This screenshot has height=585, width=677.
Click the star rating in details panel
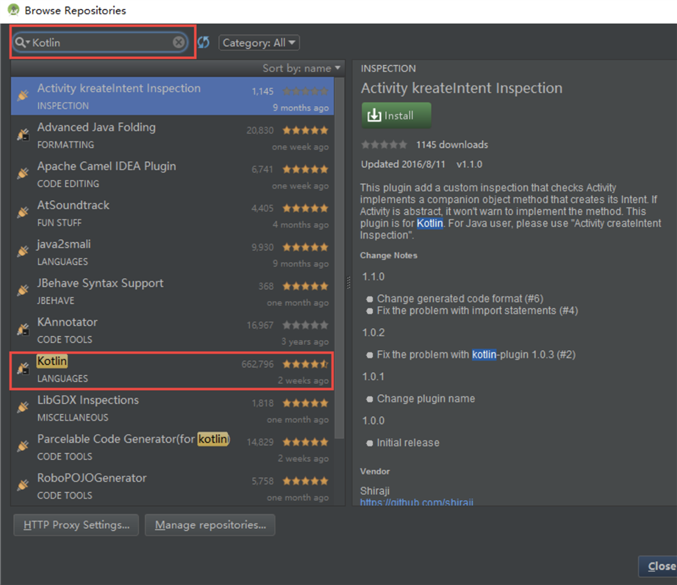point(384,145)
